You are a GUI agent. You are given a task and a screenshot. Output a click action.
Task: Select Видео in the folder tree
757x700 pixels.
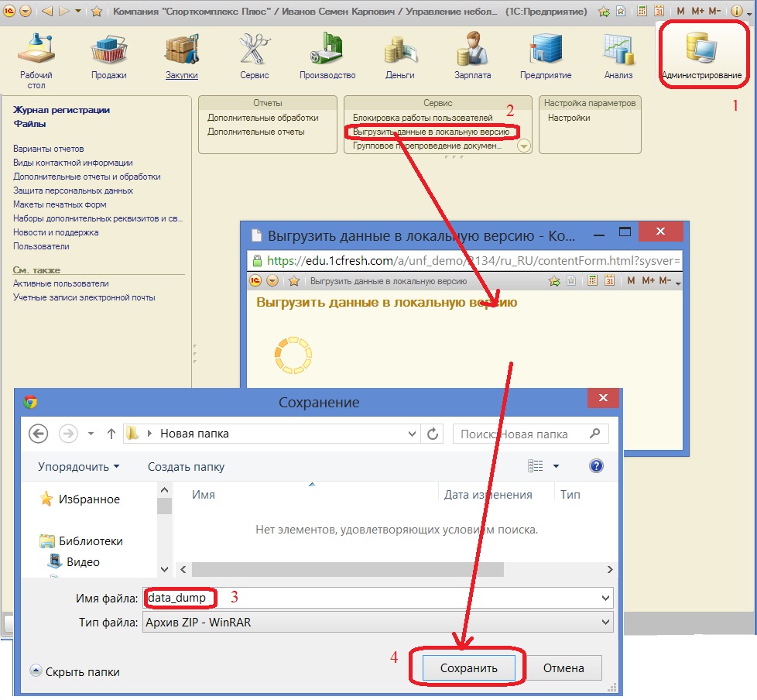tap(74, 562)
